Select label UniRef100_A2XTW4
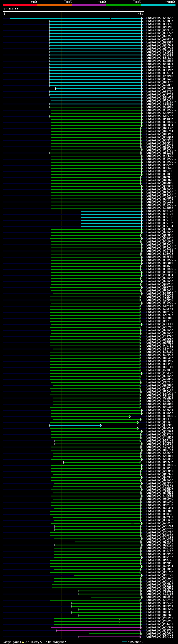 160,49
